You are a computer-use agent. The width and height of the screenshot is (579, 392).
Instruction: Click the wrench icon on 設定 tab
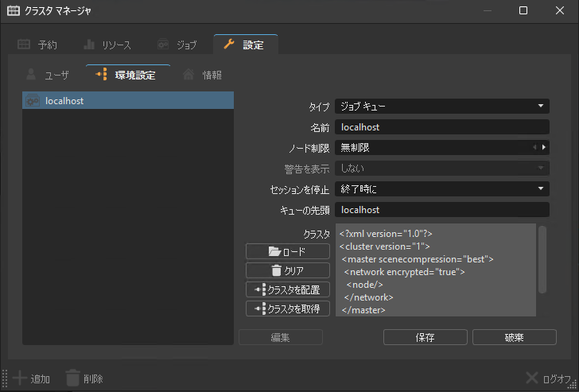click(x=229, y=45)
